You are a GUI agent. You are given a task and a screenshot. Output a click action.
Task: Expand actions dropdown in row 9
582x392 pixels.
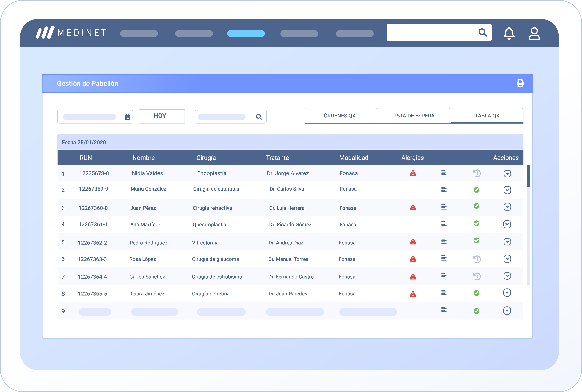click(x=507, y=311)
